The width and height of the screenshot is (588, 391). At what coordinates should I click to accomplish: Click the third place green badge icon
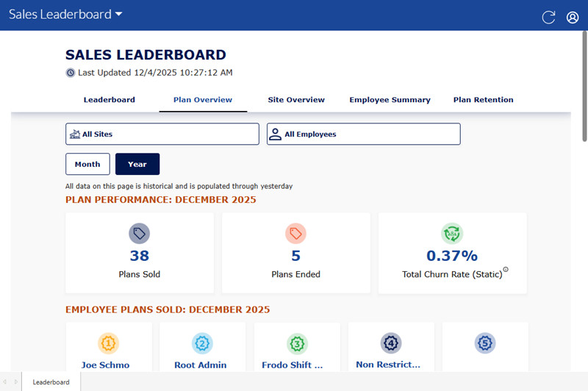click(297, 342)
